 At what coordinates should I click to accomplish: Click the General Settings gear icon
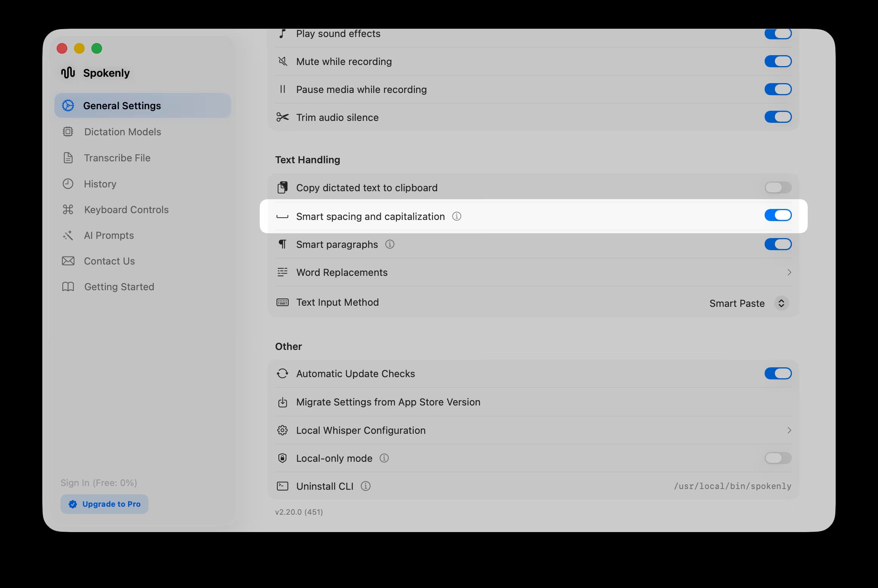tap(68, 105)
